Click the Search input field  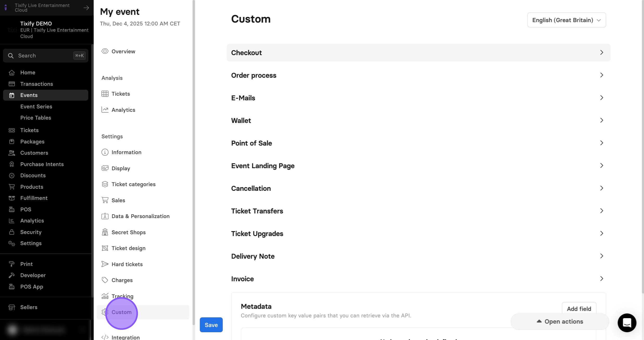(46, 56)
